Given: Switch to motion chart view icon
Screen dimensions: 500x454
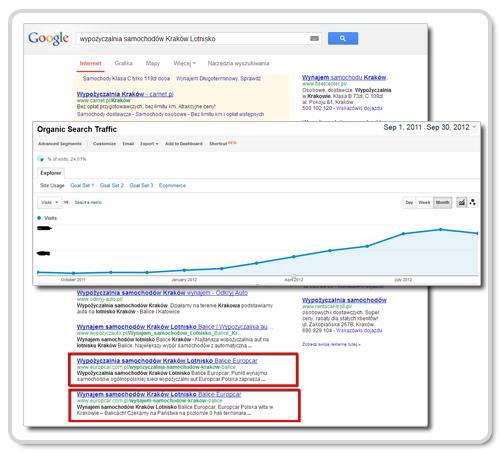Looking at the screenshot, I should (x=473, y=202).
